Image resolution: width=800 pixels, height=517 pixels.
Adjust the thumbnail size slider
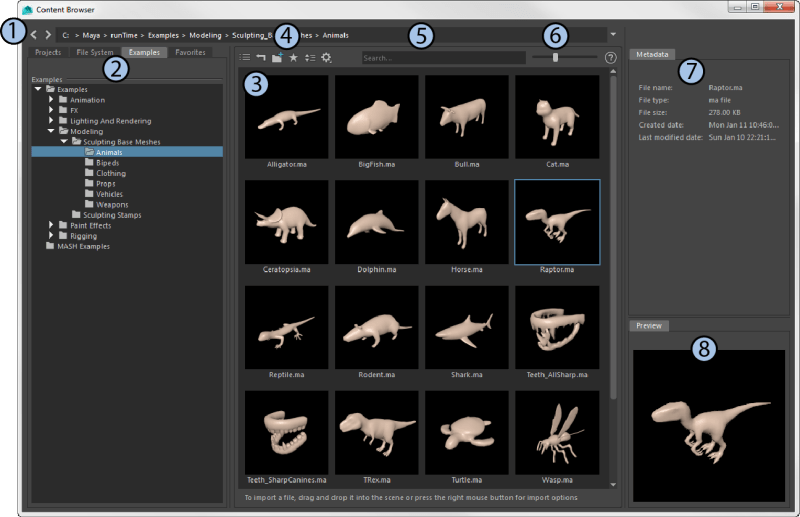[555, 58]
